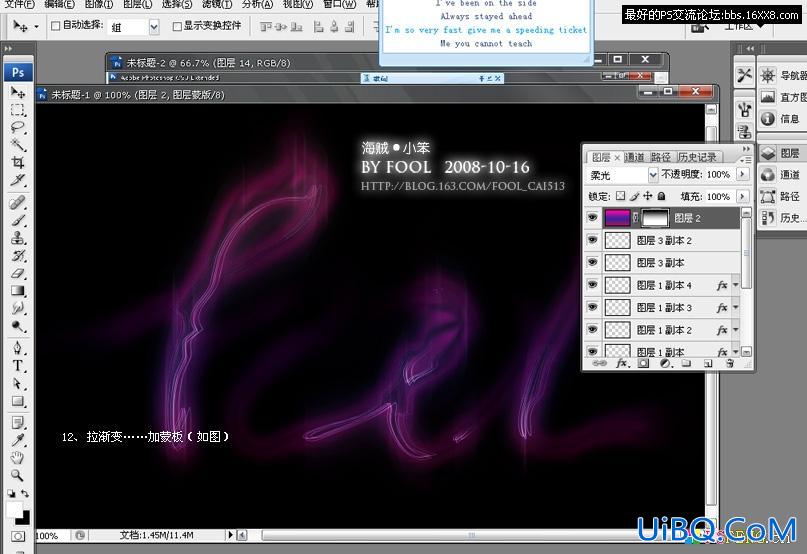
Task: Switch to the 通道 tab
Action: coord(635,157)
